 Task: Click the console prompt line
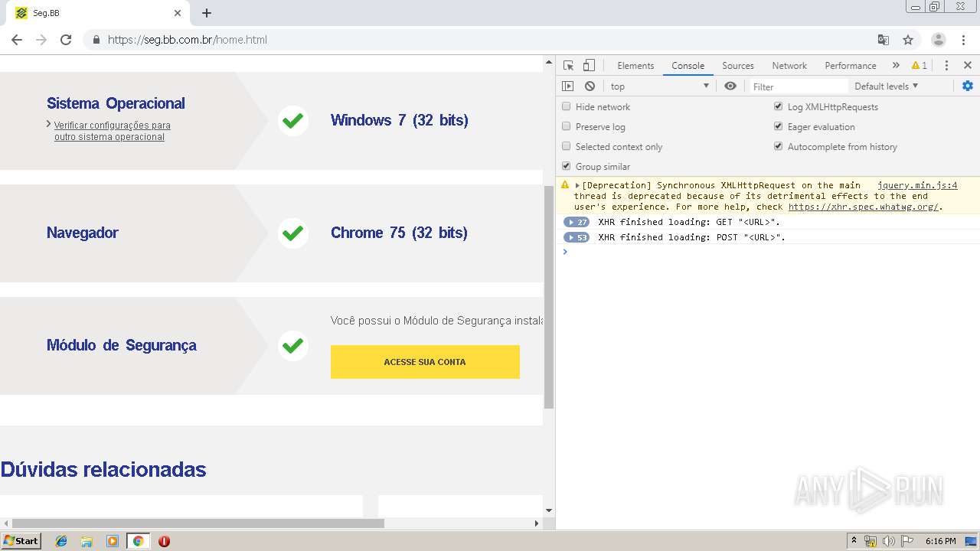pos(767,252)
